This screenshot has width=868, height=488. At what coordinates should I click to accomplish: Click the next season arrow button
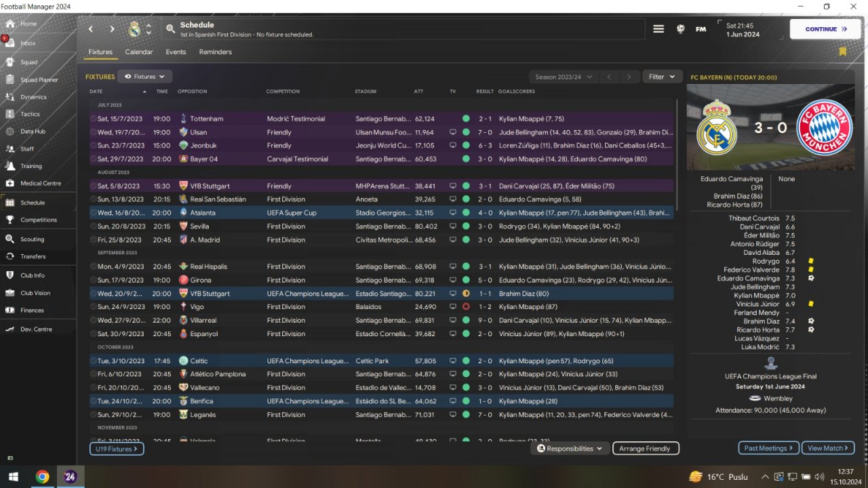[629, 77]
